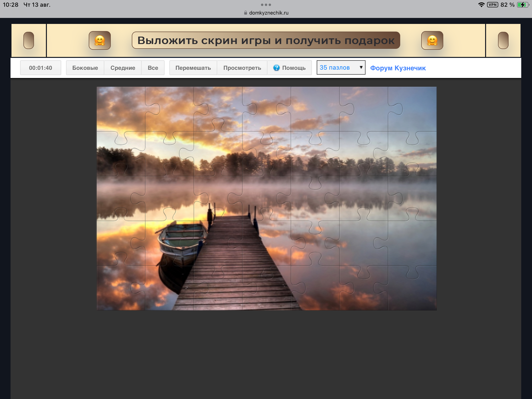Show Все puzzle pieces

pos(153,68)
